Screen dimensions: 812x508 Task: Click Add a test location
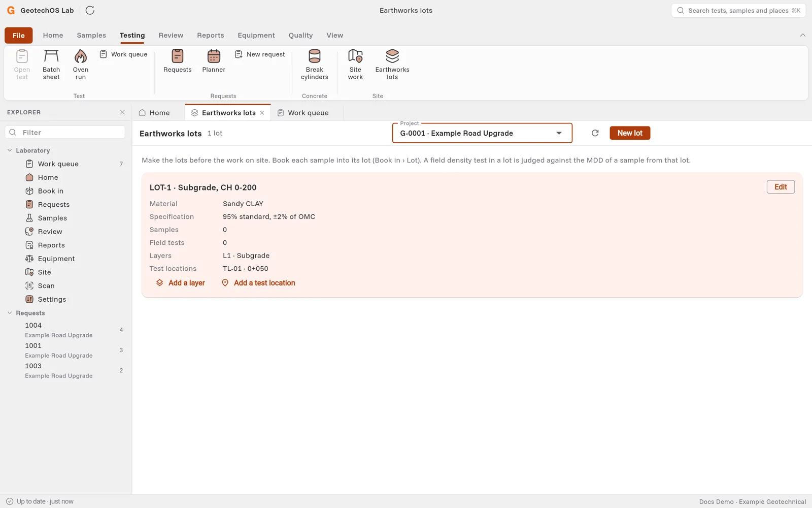(259, 283)
